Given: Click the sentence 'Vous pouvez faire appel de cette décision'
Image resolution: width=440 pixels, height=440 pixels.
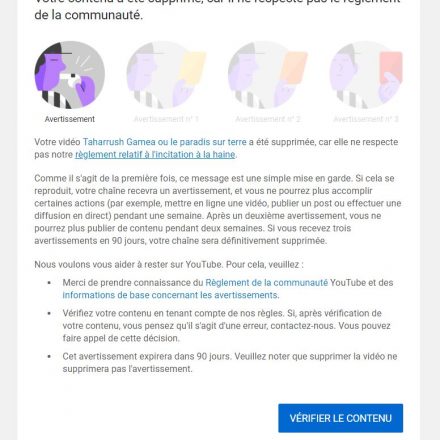Looking at the screenshot, I should pos(226,332).
